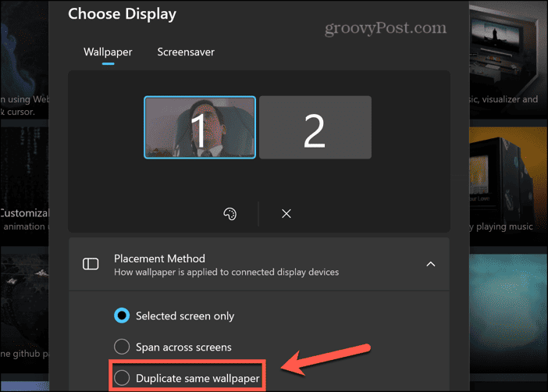Open the top right wallpaper card behind the dialog
Image resolution: width=548 pixels, height=392 pixels.
pyautogui.click(x=508, y=59)
